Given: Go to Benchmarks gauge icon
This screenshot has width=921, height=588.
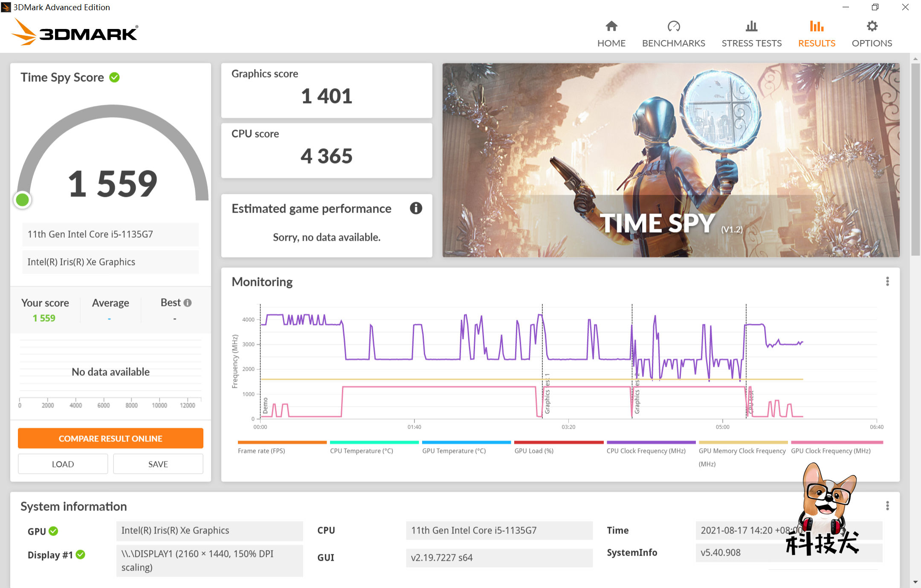Looking at the screenshot, I should 673,26.
